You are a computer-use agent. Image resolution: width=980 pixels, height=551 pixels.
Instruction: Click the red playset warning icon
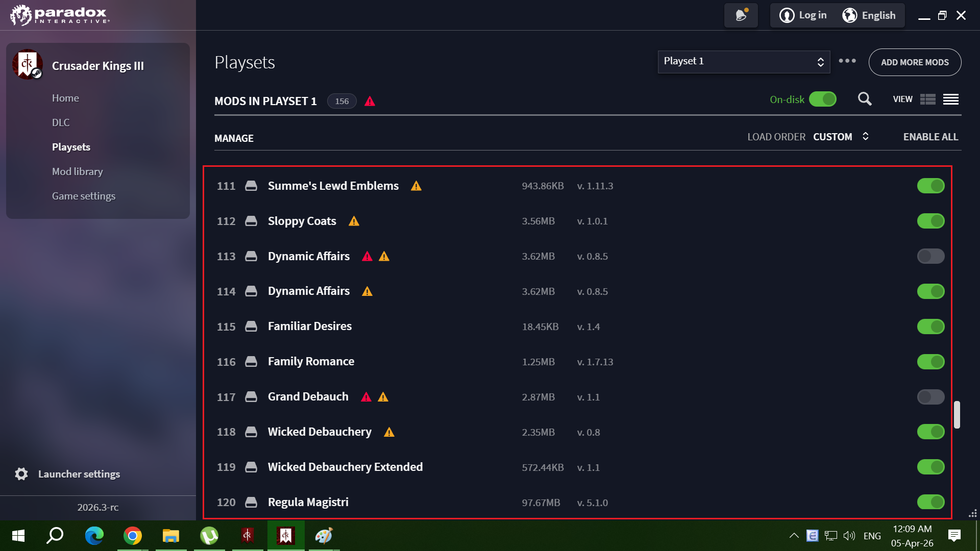[x=370, y=101]
